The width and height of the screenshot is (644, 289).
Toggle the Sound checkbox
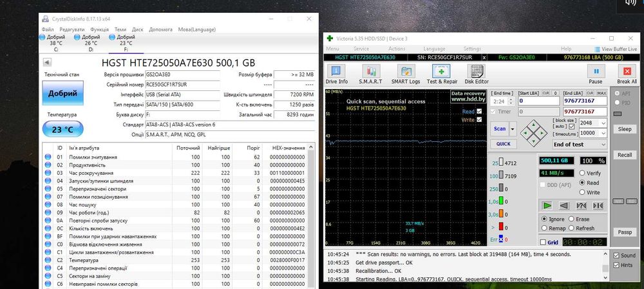[x=616, y=255]
